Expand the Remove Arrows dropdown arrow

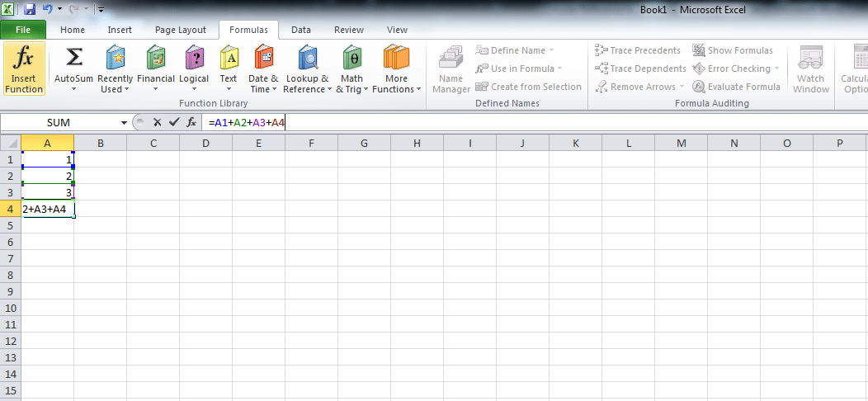682,87
